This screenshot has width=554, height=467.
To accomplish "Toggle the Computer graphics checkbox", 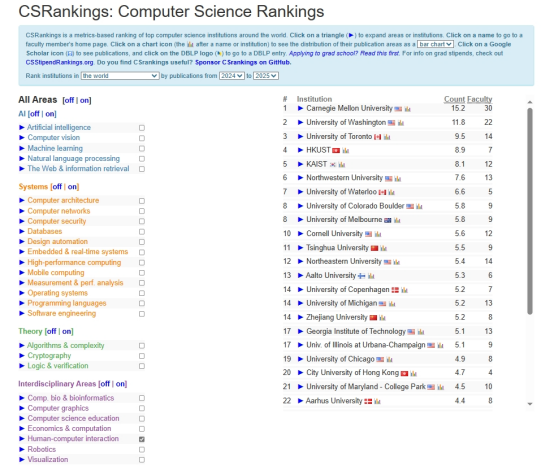I will [x=142, y=408].
